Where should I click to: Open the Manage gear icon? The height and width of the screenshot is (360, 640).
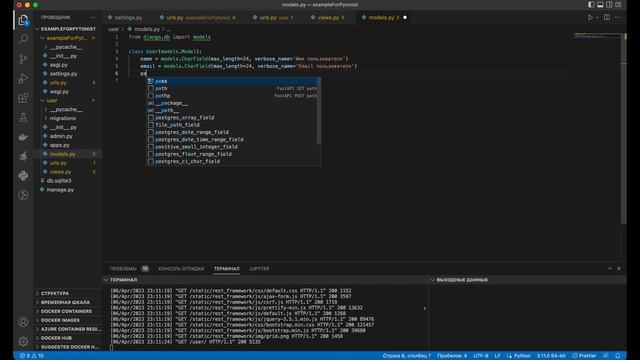pos(23,341)
